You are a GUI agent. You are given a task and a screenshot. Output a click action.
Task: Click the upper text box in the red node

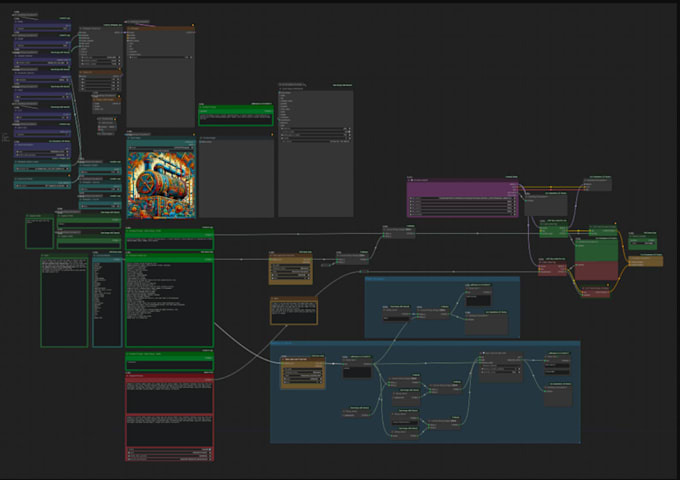[170, 398]
